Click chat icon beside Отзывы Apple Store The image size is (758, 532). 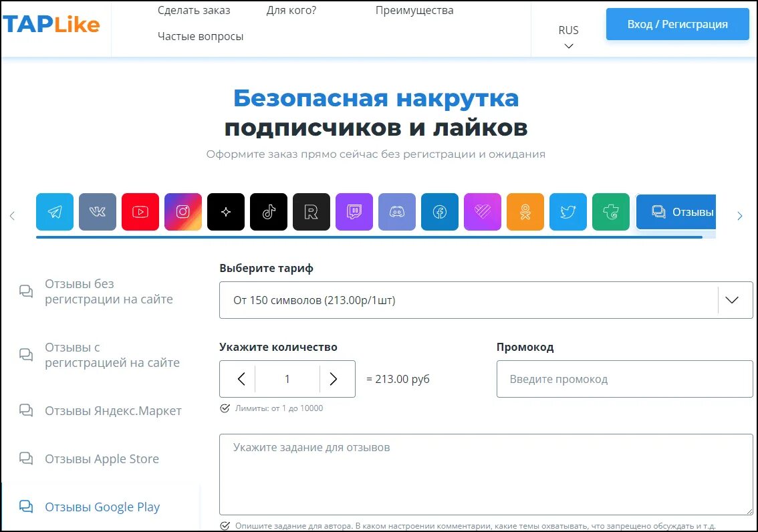[26, 458]
